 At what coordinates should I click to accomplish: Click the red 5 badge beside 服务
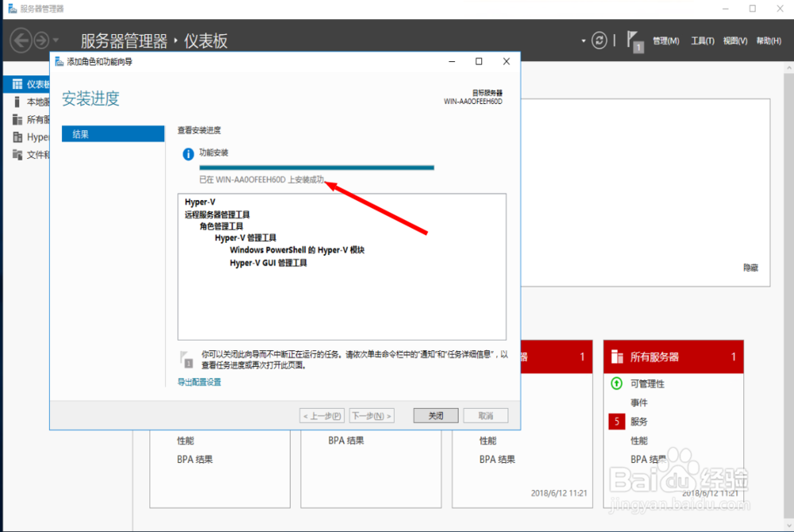(616, 422)
